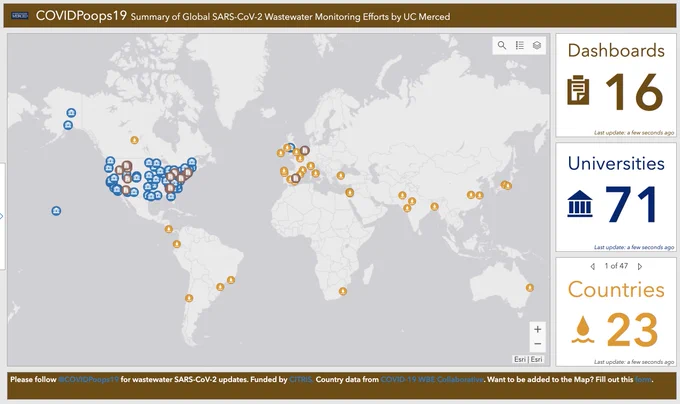Open the @COVIDPoops19 Twitter link
The image size is (680, 404).
pos(88,380)
